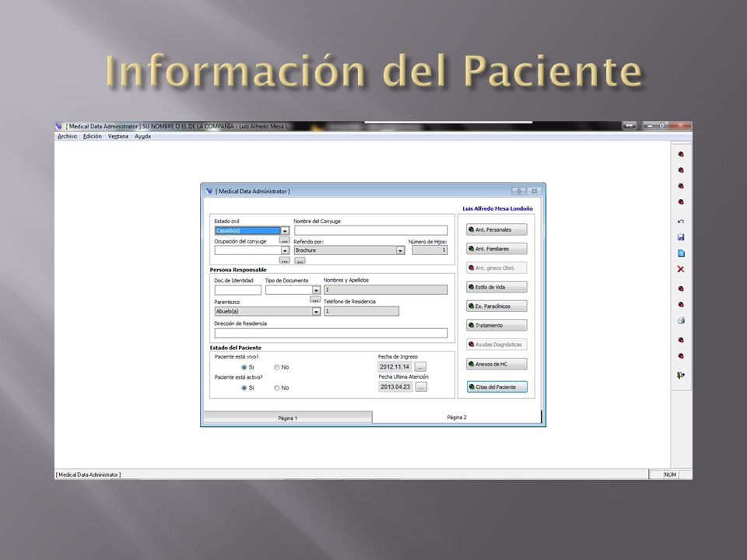Click the Teléfono de Residencia field
Screen dimensions: 747x560
(361, 311)
